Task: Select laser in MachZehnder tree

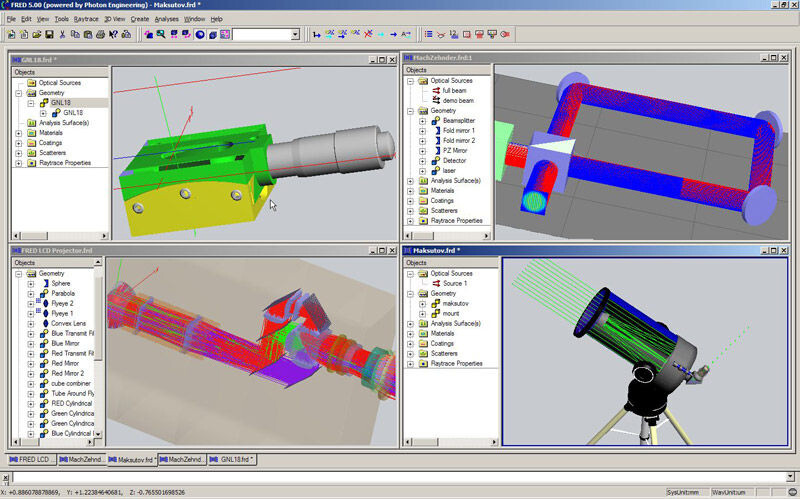Action: tap(449, 170)
